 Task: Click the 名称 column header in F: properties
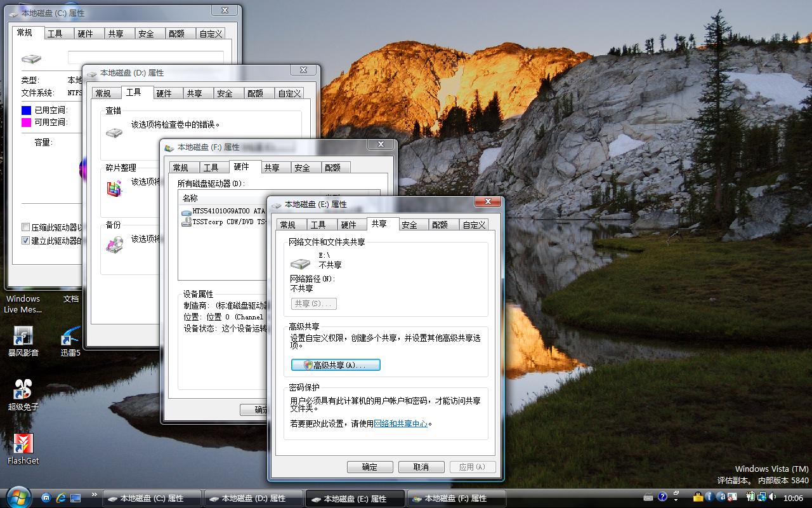(222, 198)
